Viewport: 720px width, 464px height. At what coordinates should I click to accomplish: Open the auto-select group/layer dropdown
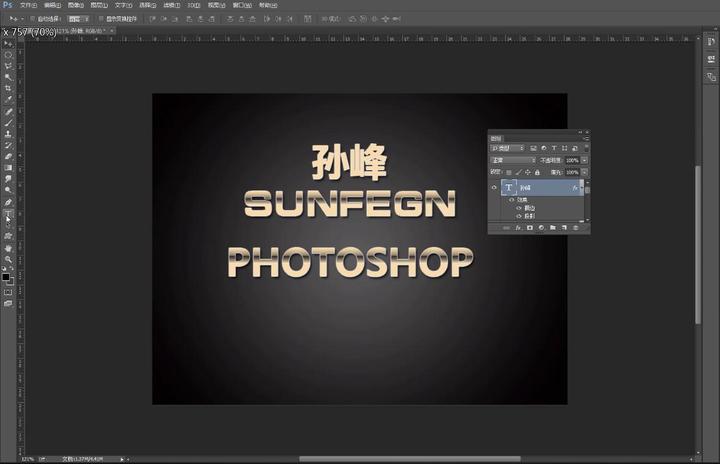pos(79,19)
